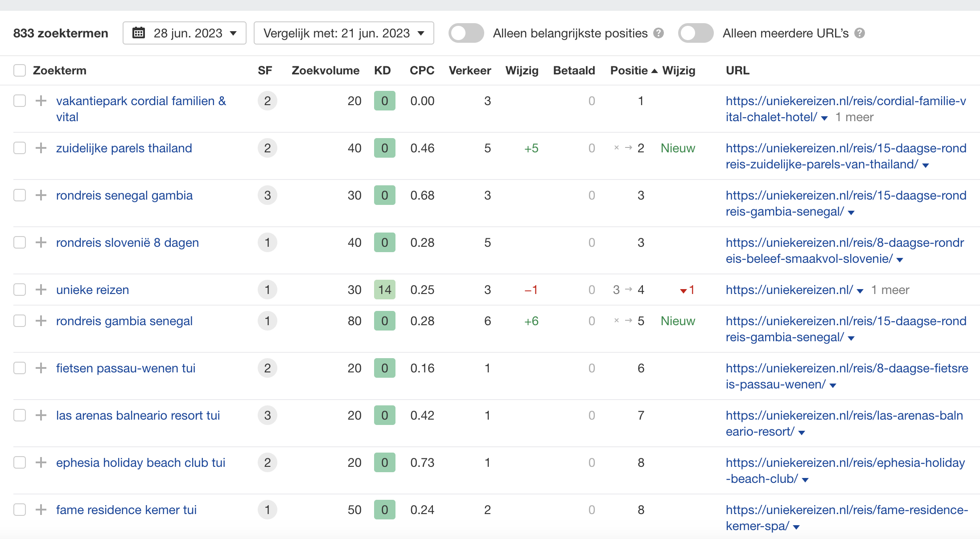Click SF badge 2 for vakantiepark cordial

pos(268,101)
